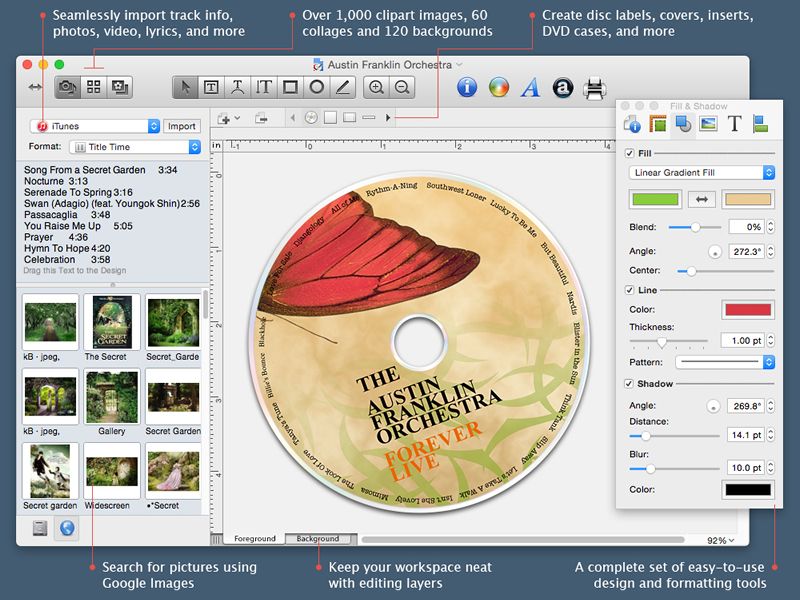This screenshot has height=600, width=800.
Task: Select the Image icon in Fill & Shadow panel
Action: coord(709,125)
